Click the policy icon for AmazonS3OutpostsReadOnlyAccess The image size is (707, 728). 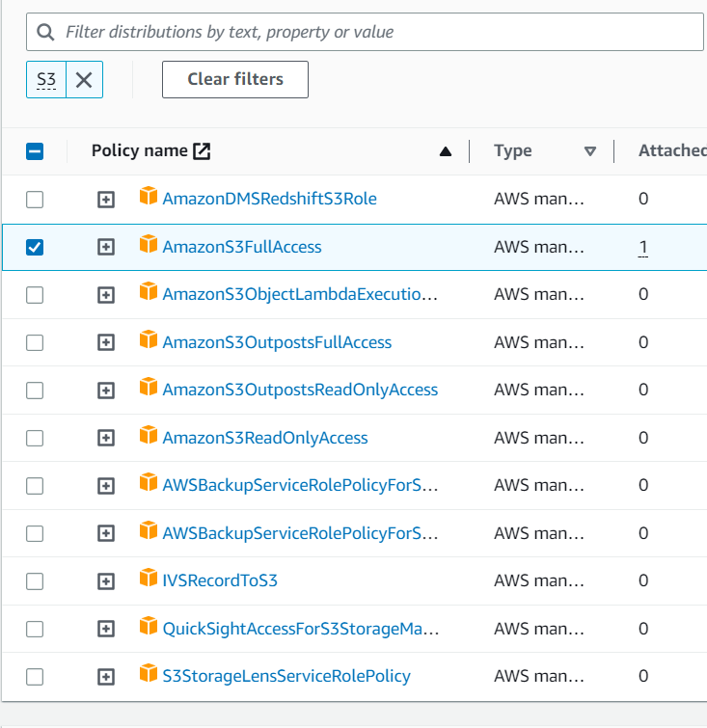149,387
